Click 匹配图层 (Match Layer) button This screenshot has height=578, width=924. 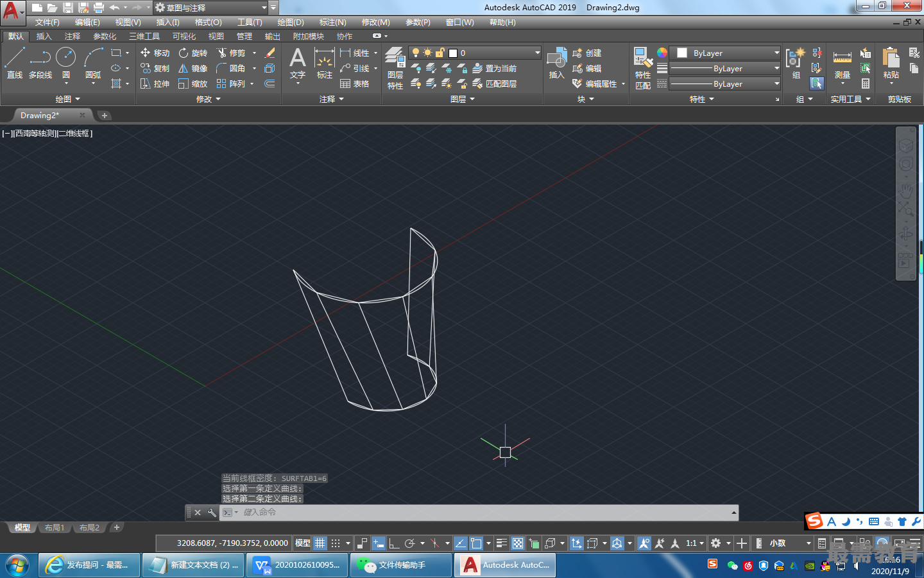point(495,83)
